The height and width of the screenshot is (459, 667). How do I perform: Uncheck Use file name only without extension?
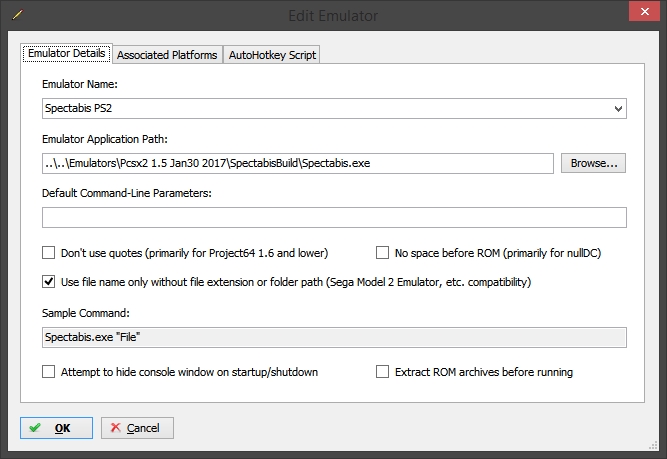[x=48, y=282]
